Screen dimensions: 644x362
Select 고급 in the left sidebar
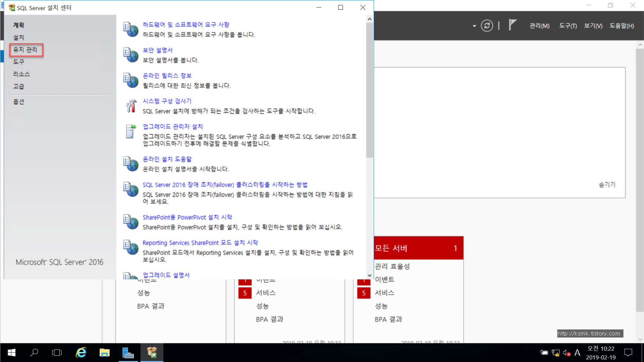19,86
